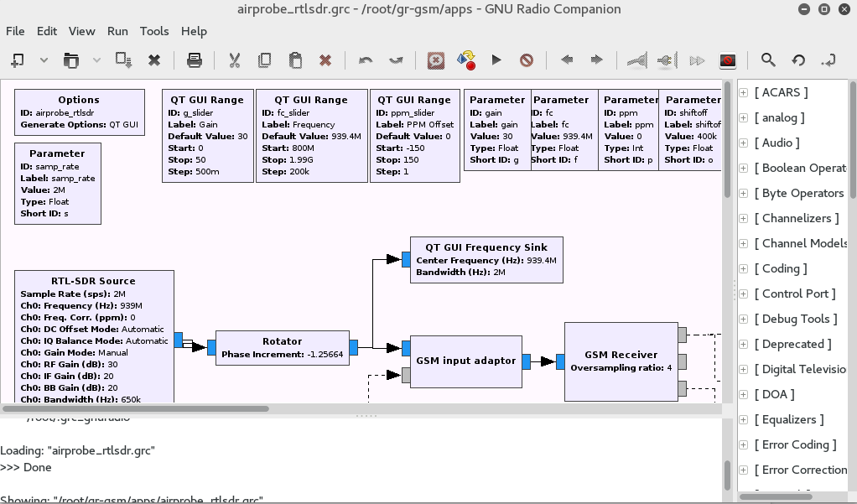Close the current flow graph
Image resolution: width=857 pixels, height=504 pixels.
[x=154, y=60]
